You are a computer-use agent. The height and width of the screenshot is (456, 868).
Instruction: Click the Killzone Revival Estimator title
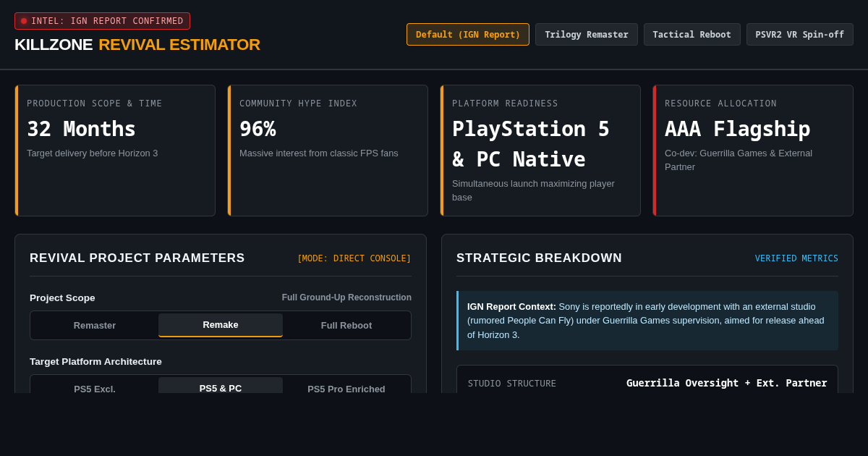(x=137, y=45)
